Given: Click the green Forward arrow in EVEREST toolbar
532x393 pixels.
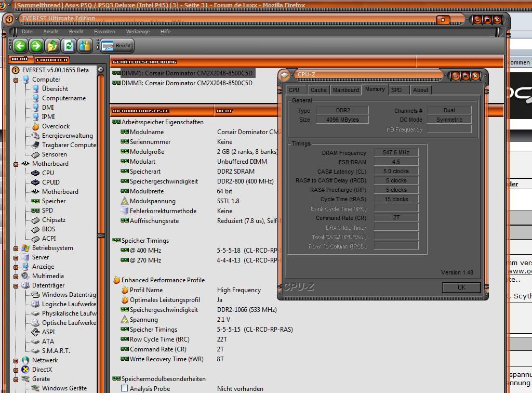Looking at the screenshot, I should point(36,45).
